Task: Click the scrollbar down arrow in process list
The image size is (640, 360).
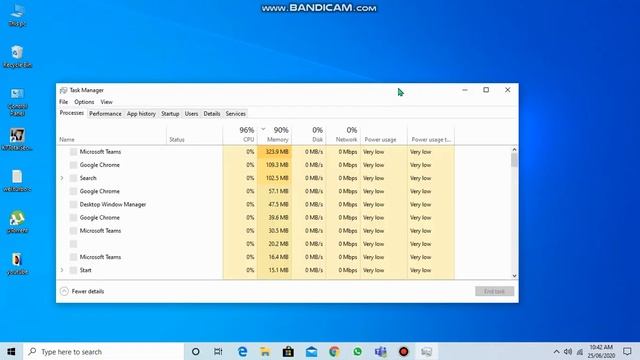Action: (x=514, y=276)
